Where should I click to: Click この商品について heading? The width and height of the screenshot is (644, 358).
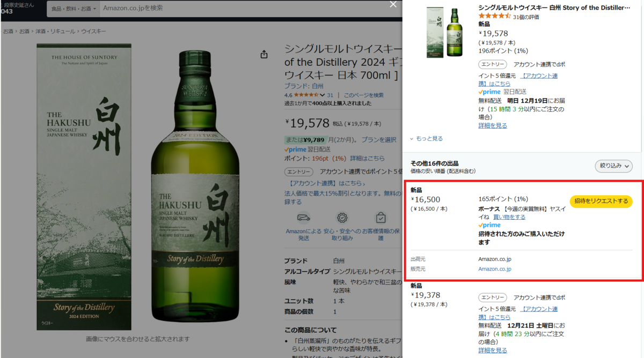[311, 330]
